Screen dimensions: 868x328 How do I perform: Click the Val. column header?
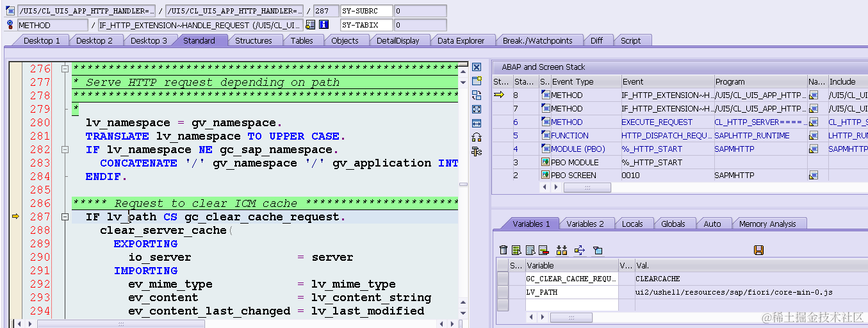tap(751, 265)
